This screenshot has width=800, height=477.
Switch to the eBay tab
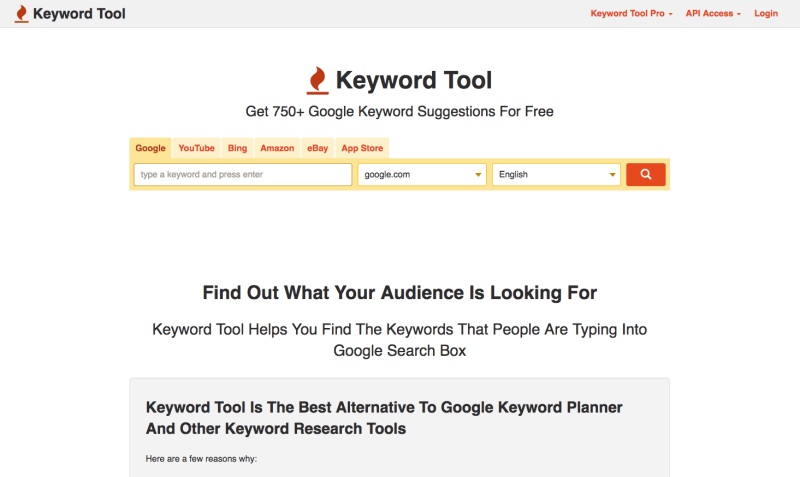(x=317, y=148)
